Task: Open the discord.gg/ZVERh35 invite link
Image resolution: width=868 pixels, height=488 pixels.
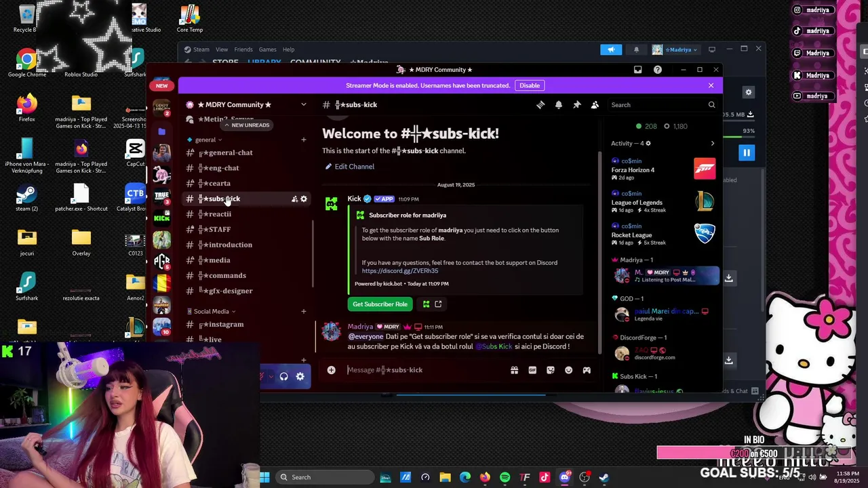Action: pyautogui.click(x=400, y=271)
